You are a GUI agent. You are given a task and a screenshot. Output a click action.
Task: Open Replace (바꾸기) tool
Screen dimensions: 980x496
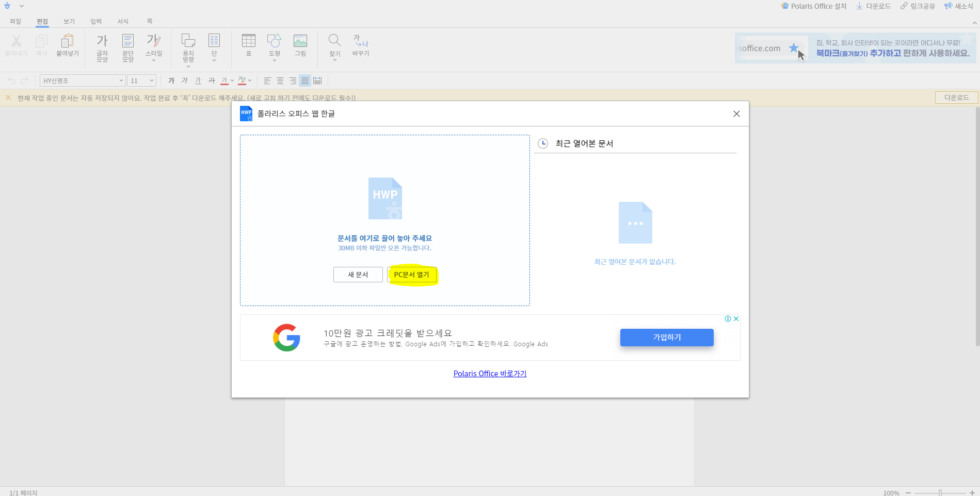pos(361,45)
